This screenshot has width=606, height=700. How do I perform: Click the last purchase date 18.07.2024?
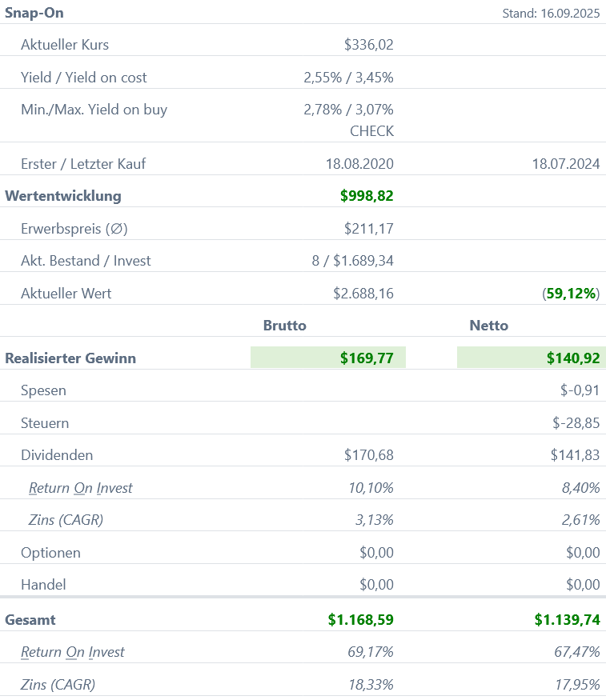coord(565,164)
